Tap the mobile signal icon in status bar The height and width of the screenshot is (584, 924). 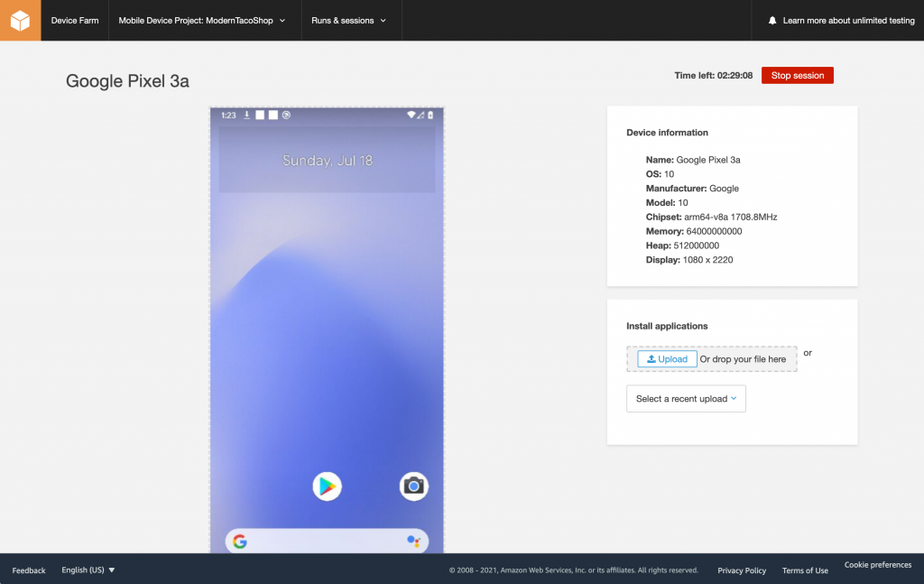(420, 115)
